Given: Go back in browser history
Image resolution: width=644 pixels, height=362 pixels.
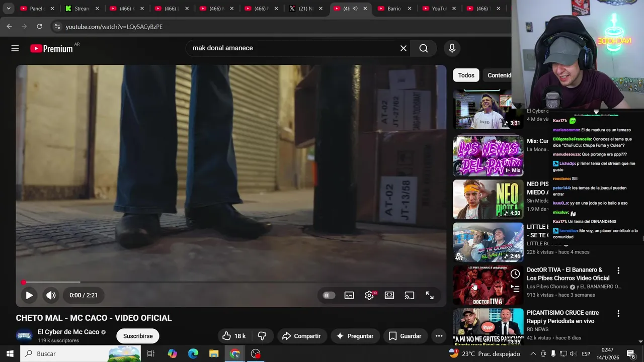Looking at the screenshot, I should tap(9, 26).
